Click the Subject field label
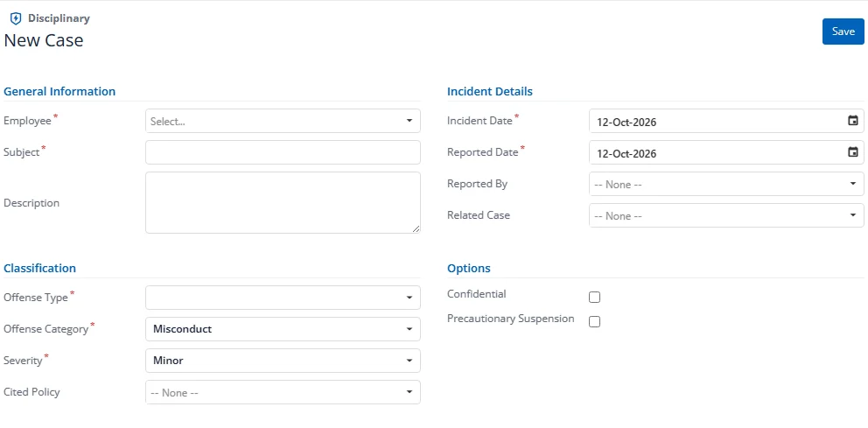The height and width of the screenshot is (428, 868). pos(22,152)
